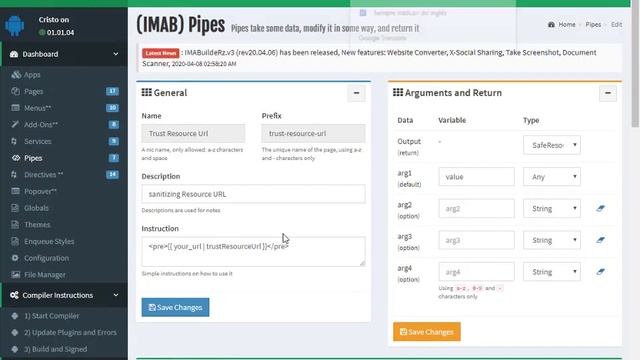Open the Configuration gear item
This screenshot has height=360, width=640.
coord(46,258)
